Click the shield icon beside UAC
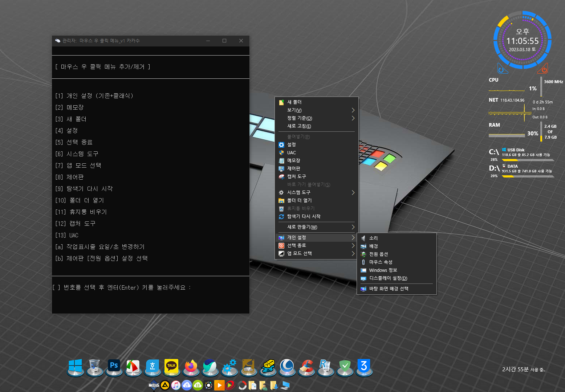This screenshot has height=392, width=565. [x=281, y=153]
